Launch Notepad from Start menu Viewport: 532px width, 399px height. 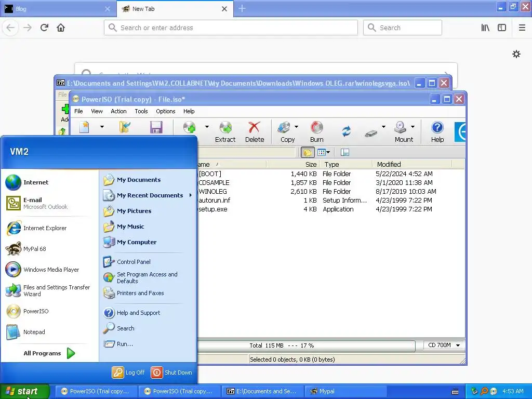(x=50, y=332)
